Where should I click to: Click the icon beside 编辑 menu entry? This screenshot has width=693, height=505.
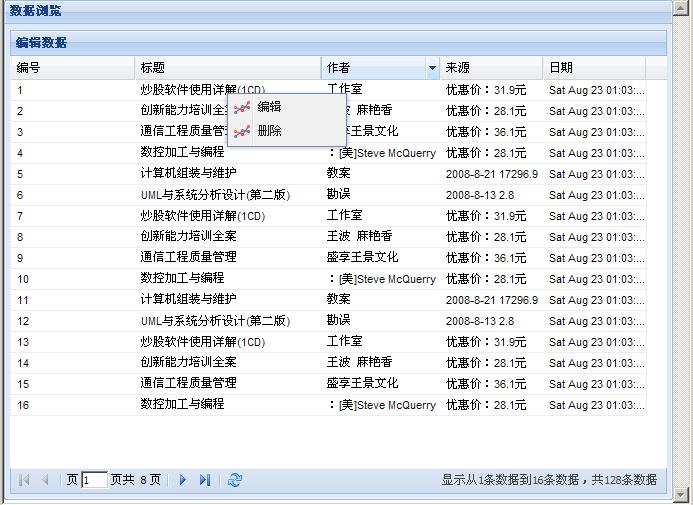pyautogui.click(x=242, y=107)
